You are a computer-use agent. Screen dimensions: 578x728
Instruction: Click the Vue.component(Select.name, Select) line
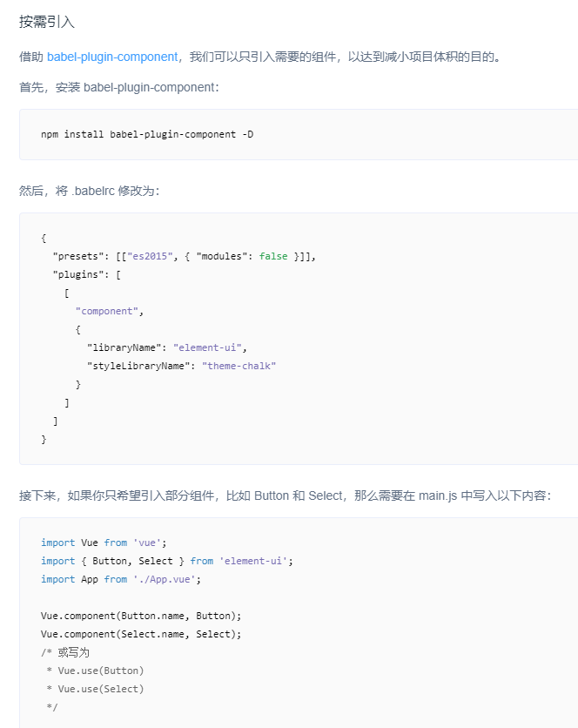pos(141,634)
